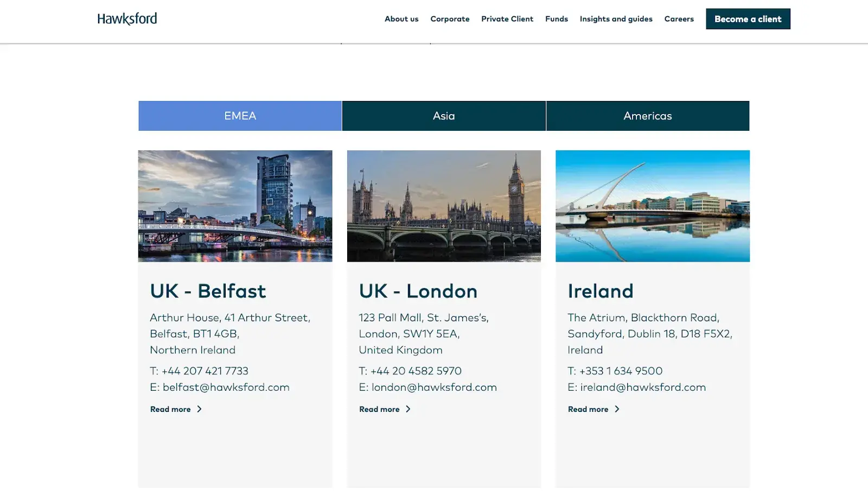Click the UK - Belfast heading
Screen dimensions: 868x502
(208, 291)
